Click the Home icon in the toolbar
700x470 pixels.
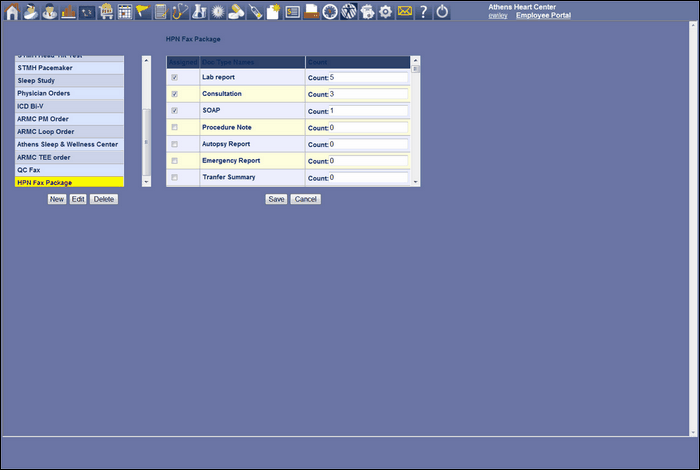(12, 11)
